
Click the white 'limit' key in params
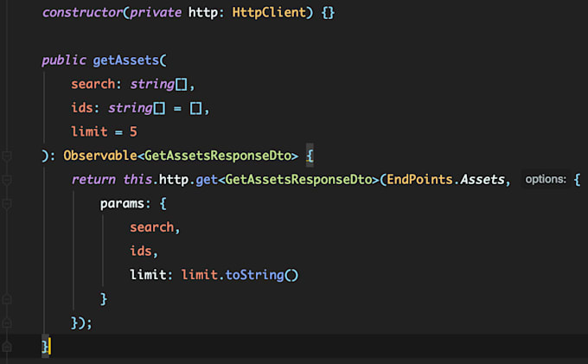(148, 275)
